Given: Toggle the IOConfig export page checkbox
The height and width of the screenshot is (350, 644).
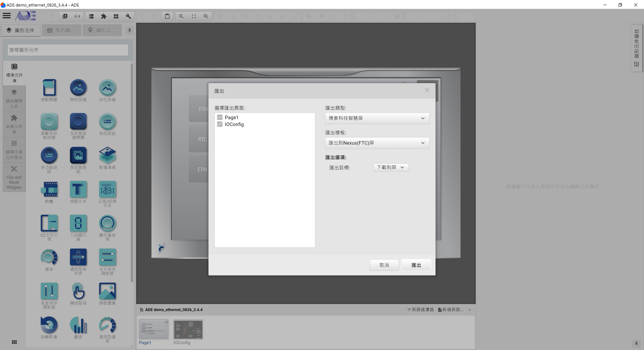Looking at the screenshot, I should [220, 124].
